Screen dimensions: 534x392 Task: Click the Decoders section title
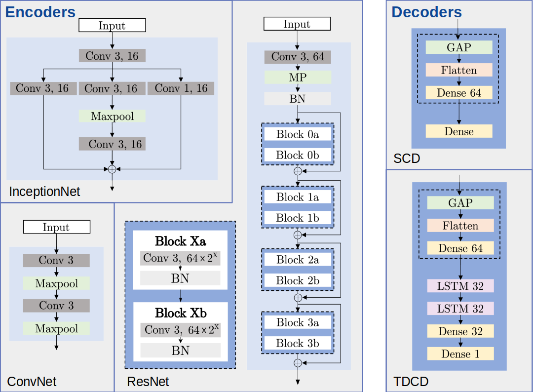[426, 12]
